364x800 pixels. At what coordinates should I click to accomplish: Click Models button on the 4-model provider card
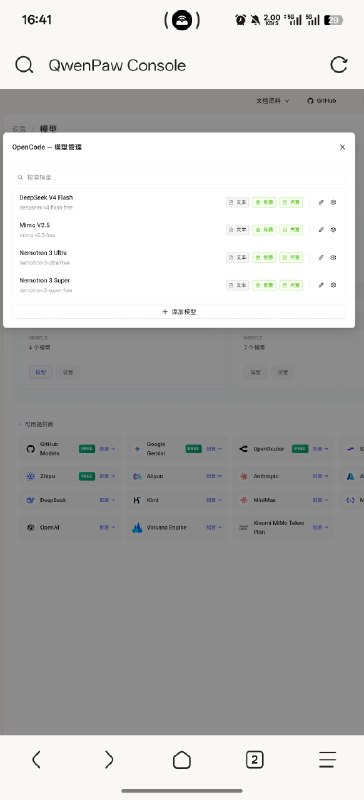[x=40, y=372]
